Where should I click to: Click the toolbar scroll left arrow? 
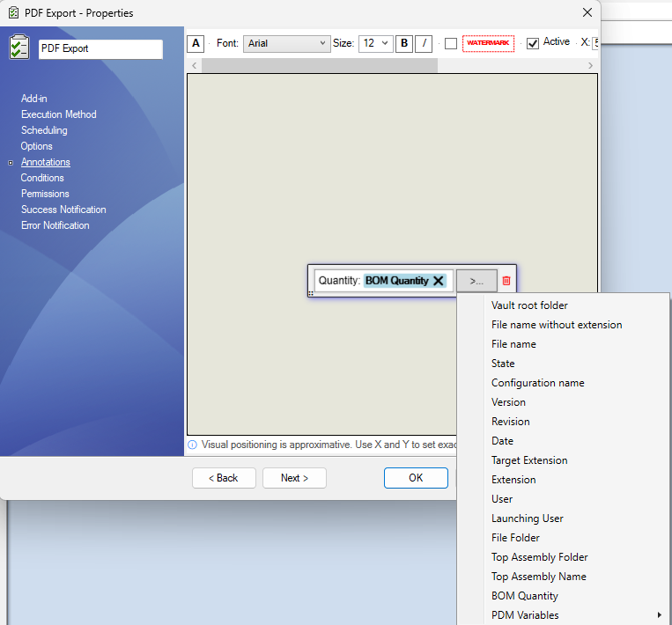(x=195, y=65)
